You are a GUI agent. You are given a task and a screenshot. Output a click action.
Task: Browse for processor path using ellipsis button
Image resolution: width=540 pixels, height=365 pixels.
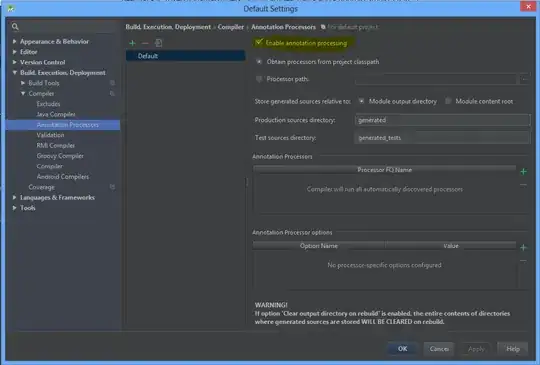[524, 79]
